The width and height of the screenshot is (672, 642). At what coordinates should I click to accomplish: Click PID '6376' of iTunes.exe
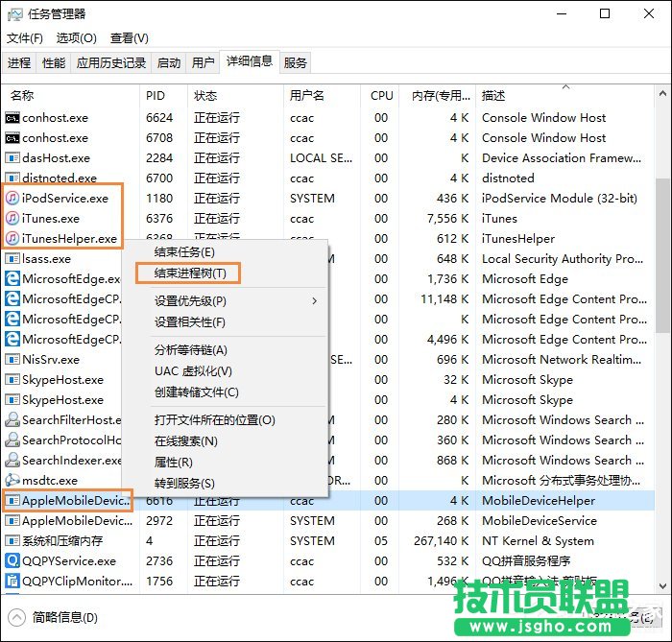coord(159,219)
